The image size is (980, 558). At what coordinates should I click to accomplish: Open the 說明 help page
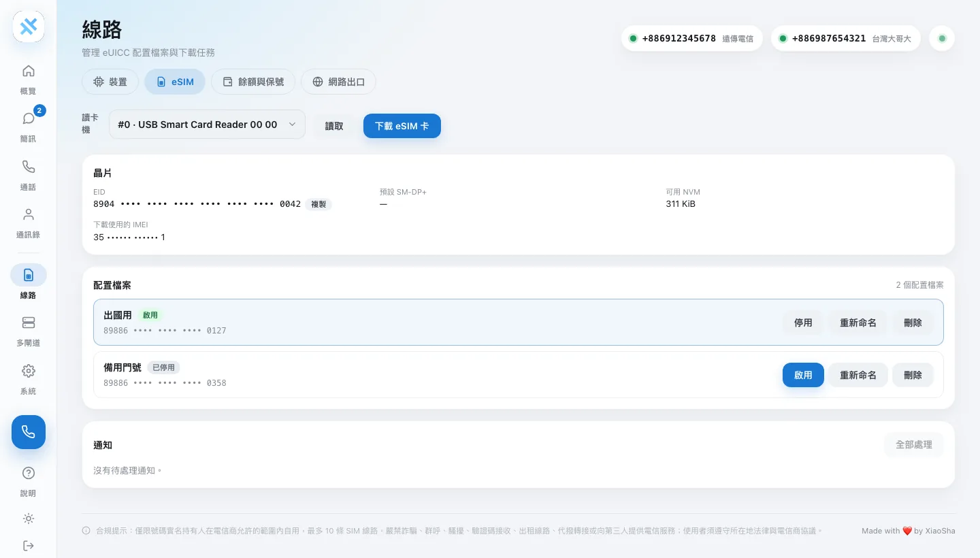click(x=29, y=481)
